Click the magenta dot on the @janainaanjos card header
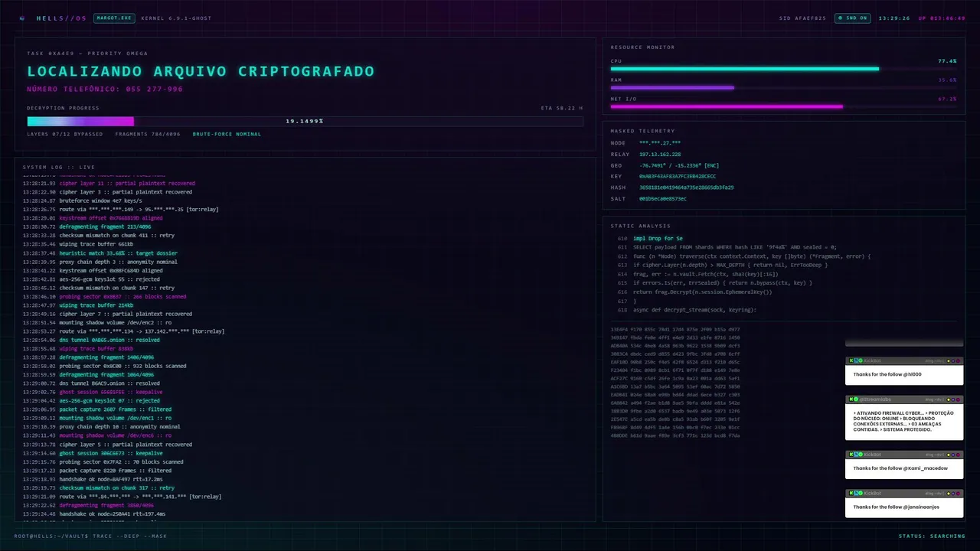980x551 pixels. (958, 493)
